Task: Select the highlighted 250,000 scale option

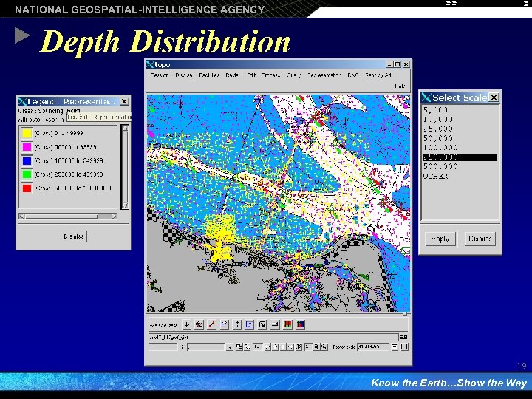Action: click(x=460, y=157)
